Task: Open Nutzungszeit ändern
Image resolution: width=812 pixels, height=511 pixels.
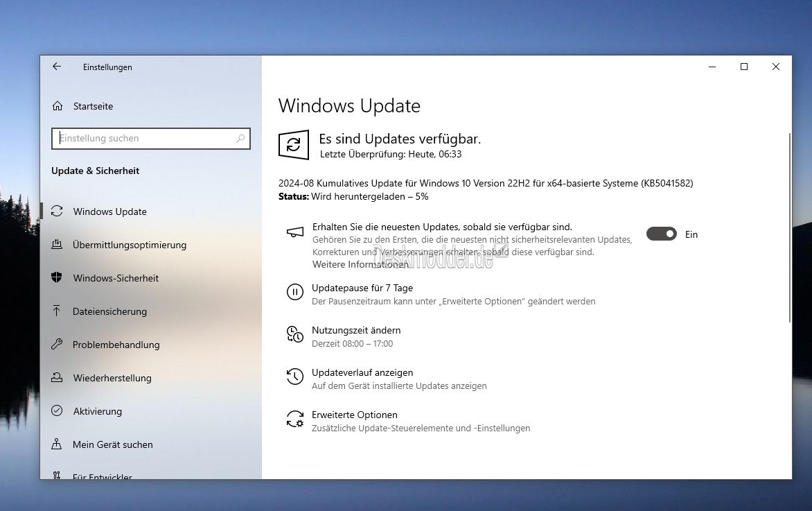Action: [x=356, y=330]
